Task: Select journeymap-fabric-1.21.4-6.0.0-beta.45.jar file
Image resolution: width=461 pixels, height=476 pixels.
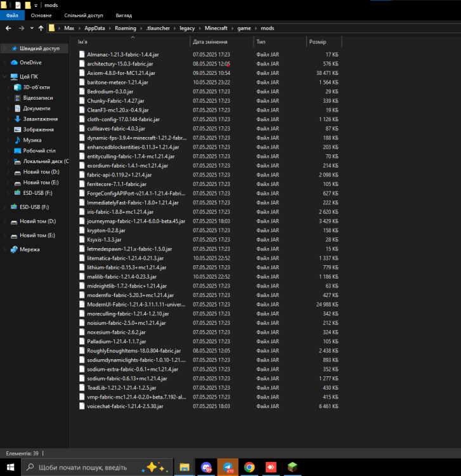Action: 136,221
